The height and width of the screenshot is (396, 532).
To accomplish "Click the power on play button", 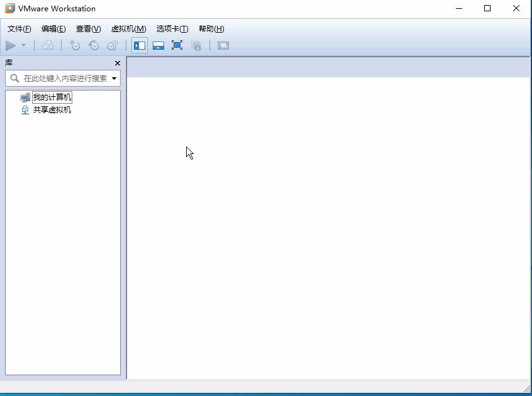I will 11,45.
